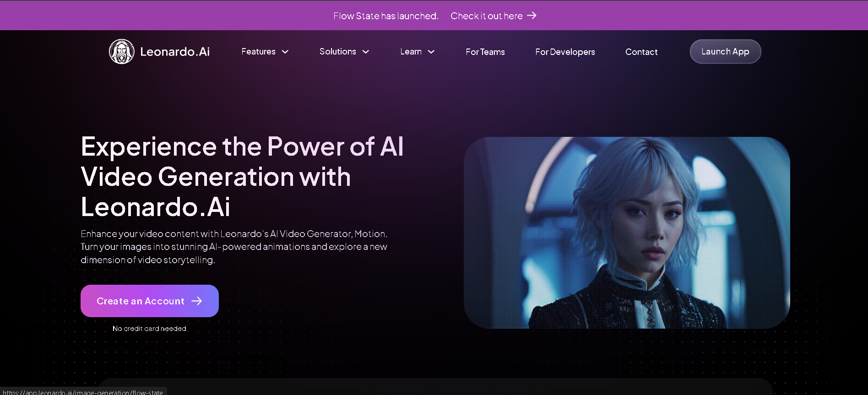Expand the Features chevron arrow

click(x=285, y=52)
